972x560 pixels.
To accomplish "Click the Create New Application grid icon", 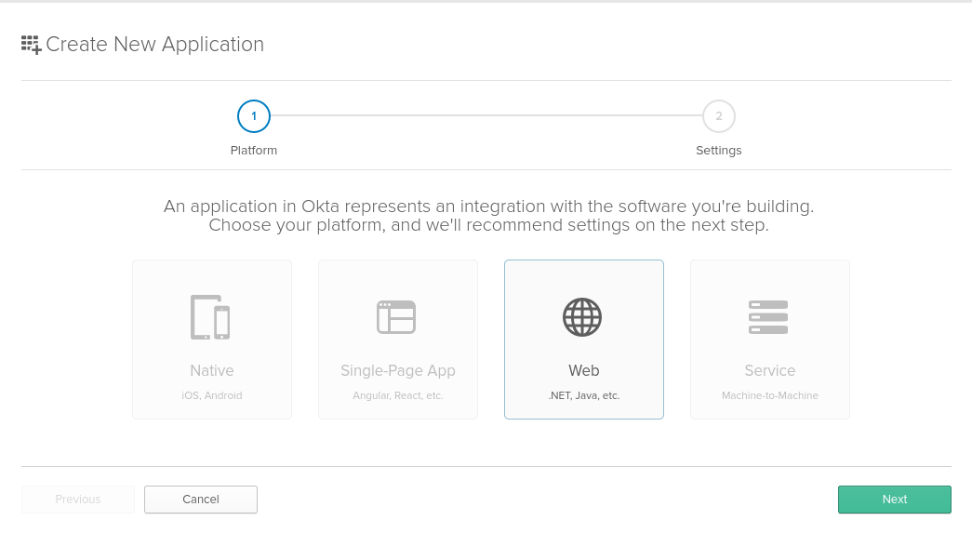I will tap(31, 45).
